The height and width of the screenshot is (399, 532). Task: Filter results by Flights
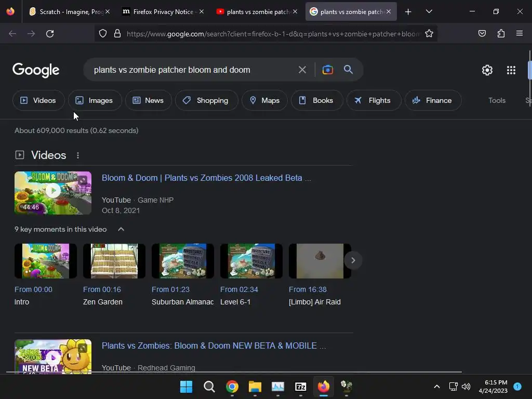[x=374, y=100]
